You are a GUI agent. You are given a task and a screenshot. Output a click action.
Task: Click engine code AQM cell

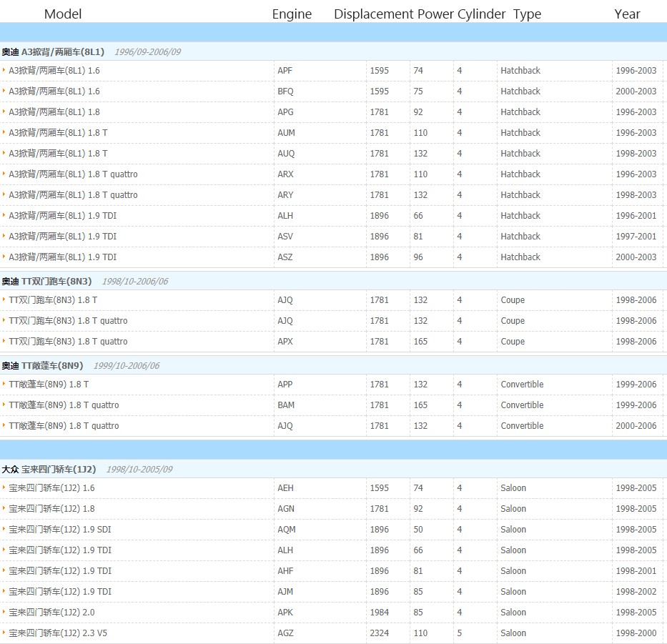coord(287,529)
